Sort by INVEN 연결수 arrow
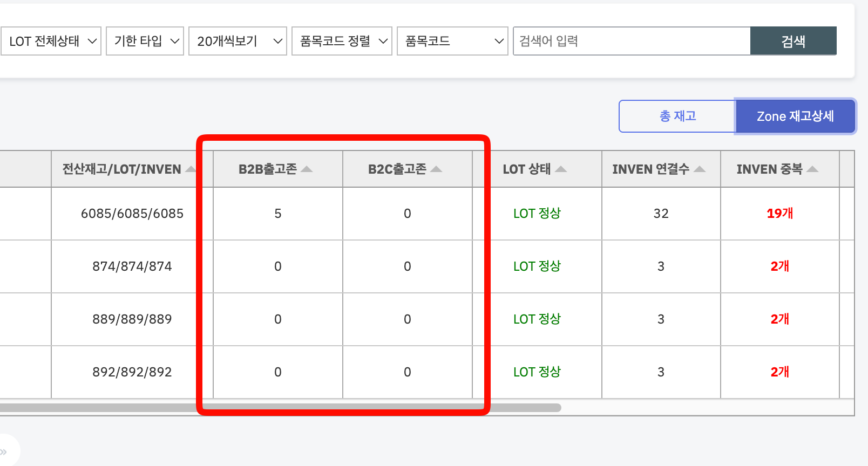The height and width of the screenshot is (466, 868). 700,169
